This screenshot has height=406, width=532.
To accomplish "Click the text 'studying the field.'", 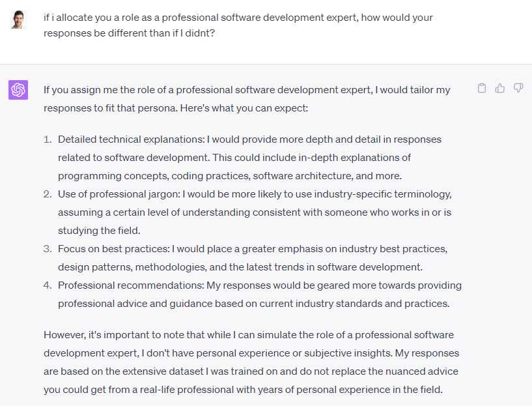I will 99,230.
